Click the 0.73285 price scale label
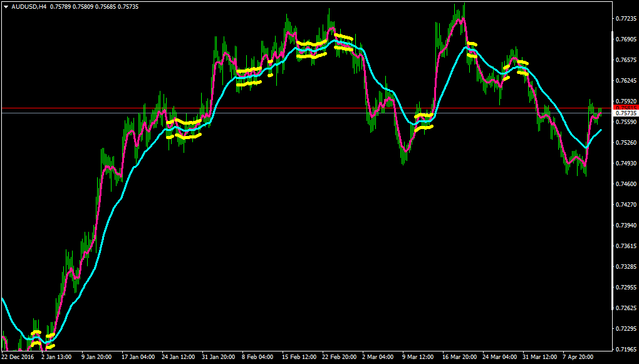 [626, 267]
